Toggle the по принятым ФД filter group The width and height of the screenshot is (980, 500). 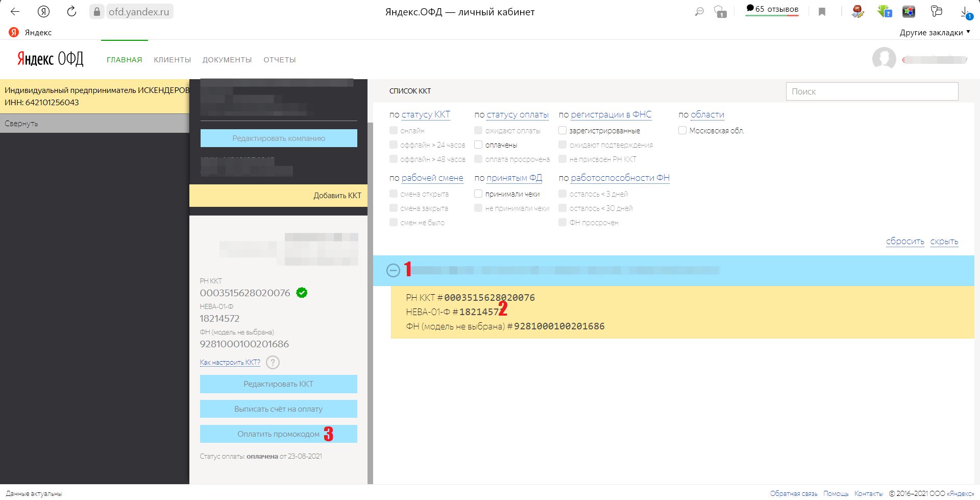(514, 178)
